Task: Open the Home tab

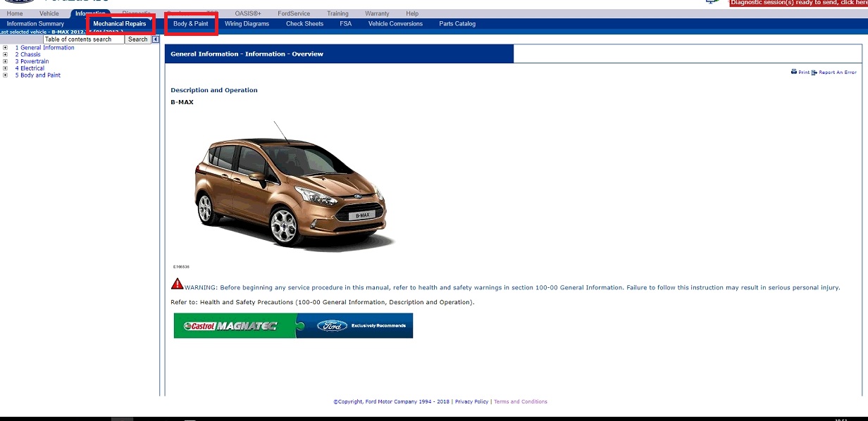Action: pos(15,13)
